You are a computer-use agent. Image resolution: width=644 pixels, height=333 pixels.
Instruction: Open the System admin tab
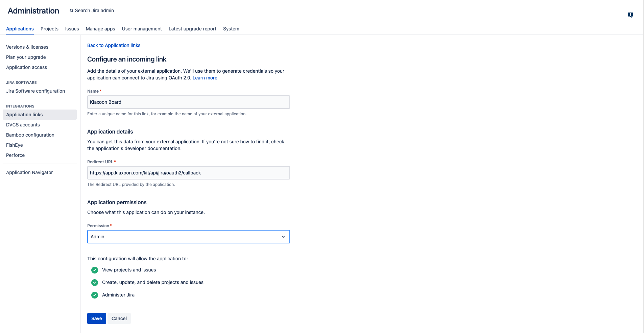pos(231,29)
